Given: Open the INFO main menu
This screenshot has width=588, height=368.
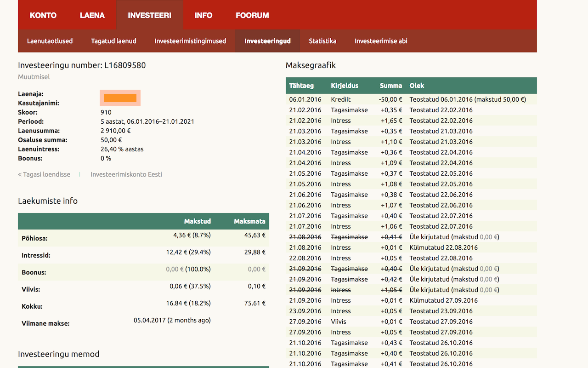Looking at the screenshot, I should tap(204, 15).
